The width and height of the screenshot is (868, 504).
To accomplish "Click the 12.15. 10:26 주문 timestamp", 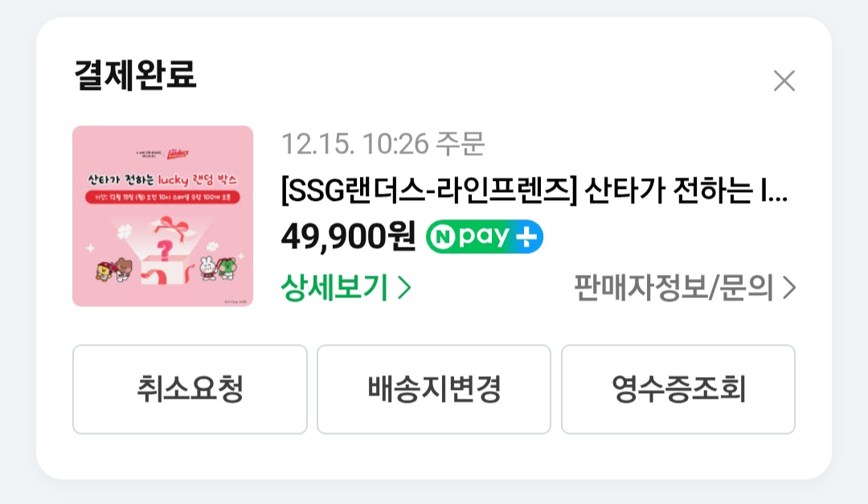I will pos(383,144).
